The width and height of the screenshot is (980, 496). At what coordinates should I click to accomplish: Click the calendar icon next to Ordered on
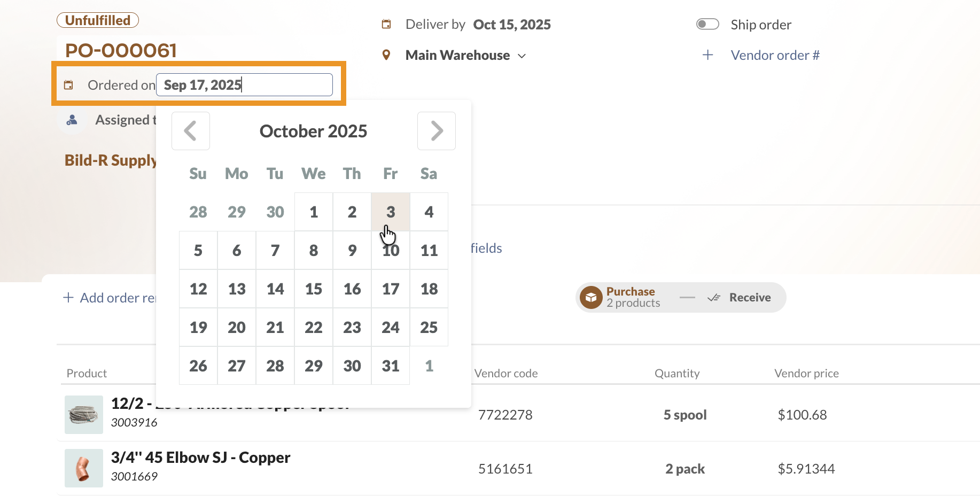tap(69, 84)
